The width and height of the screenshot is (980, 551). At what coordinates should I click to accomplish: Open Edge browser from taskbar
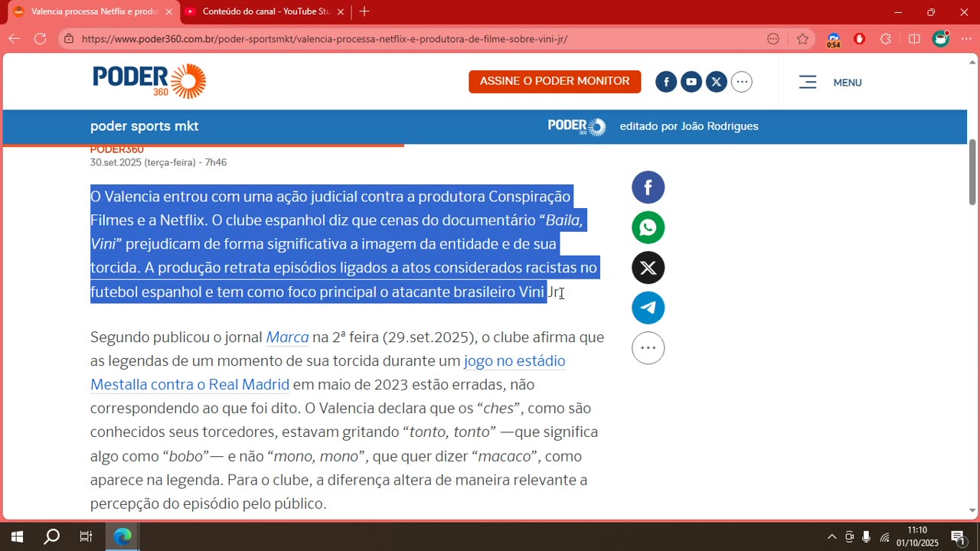click(x=122, y=536)
